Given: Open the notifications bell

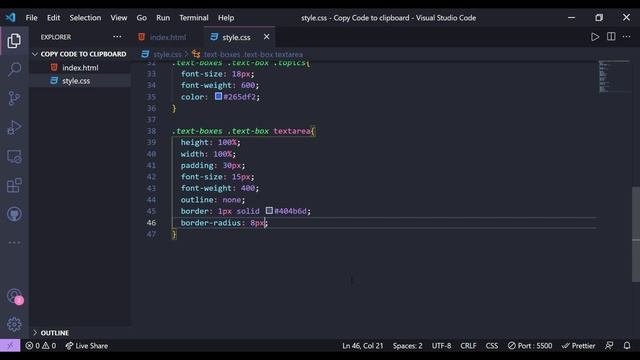Looking at the screenshot, I should (x=627, y=346).
